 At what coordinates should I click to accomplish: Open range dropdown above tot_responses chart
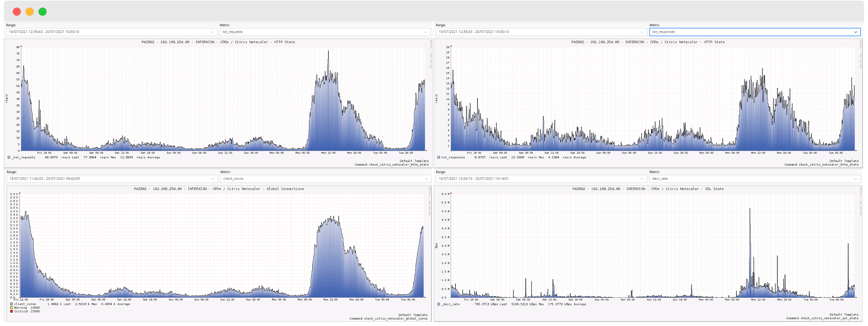[541, 32]
